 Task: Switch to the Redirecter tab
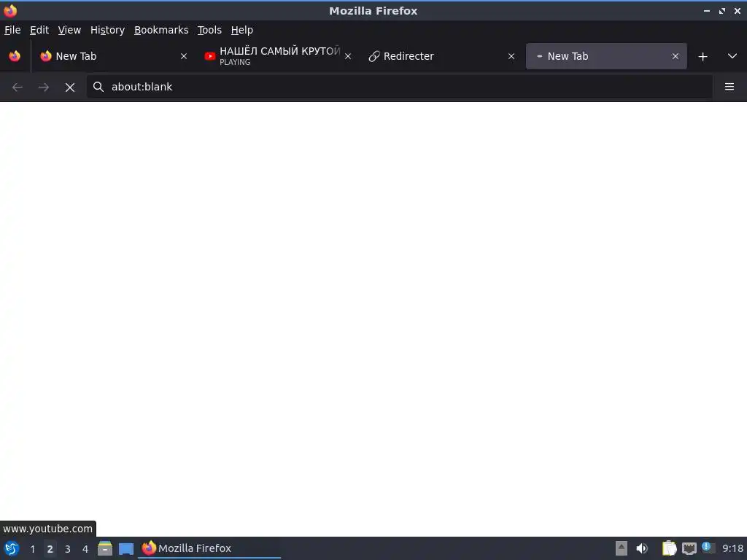(442, 56)
